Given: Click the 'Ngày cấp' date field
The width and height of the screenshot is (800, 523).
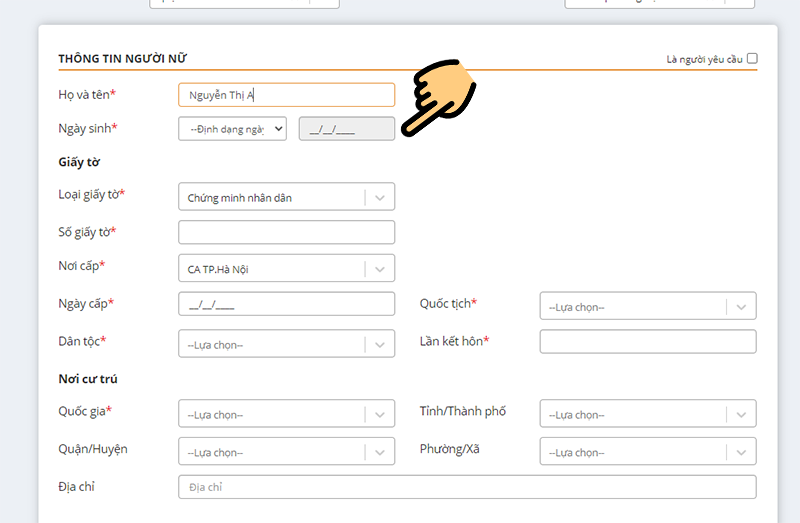Looking at the screenshot, I should [286, 304].
